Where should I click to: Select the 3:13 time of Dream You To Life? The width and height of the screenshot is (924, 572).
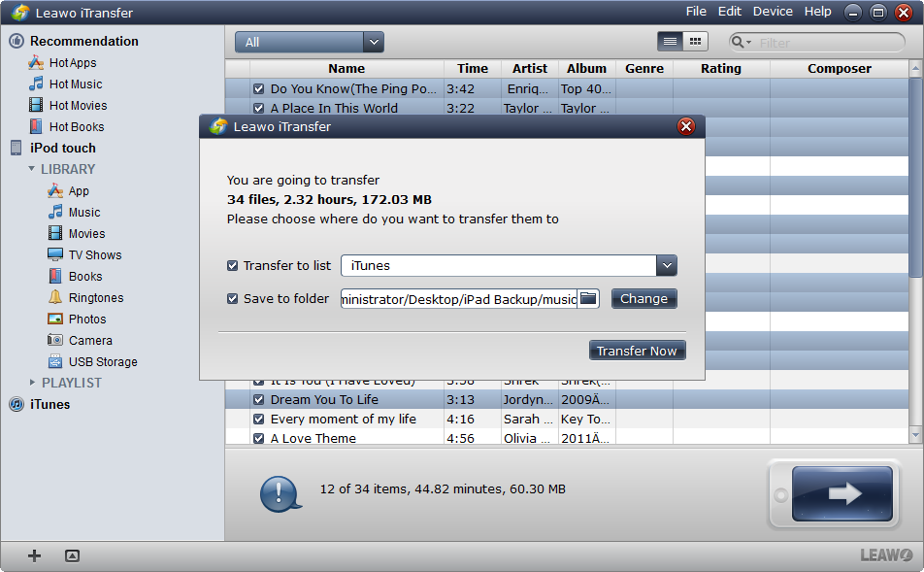tap(460, 400)
